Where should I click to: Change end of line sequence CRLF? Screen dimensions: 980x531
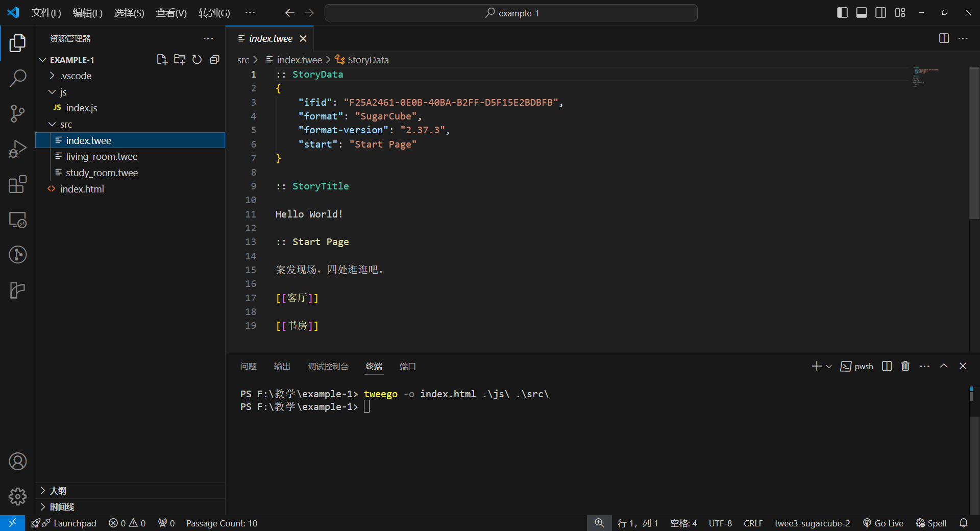[753, 523]
